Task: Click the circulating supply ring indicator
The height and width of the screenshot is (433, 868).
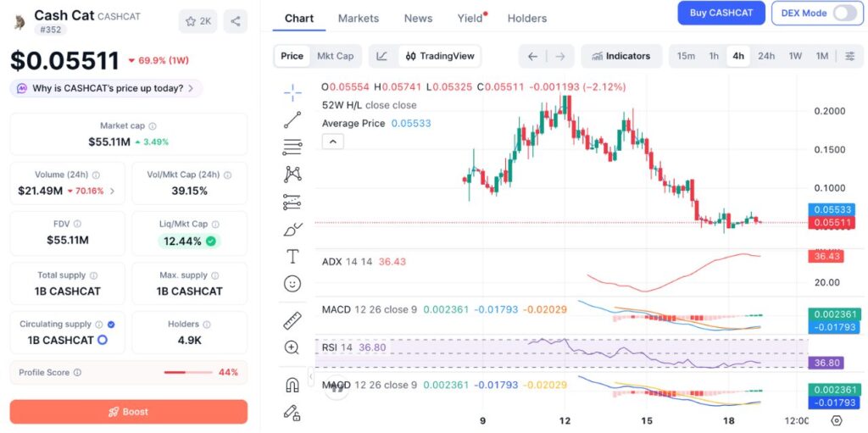Action: click(x=103, y=340)
